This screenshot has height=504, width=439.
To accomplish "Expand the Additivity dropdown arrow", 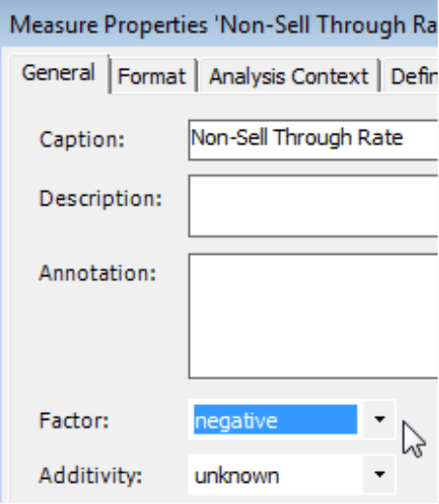I will pos(379,474).
